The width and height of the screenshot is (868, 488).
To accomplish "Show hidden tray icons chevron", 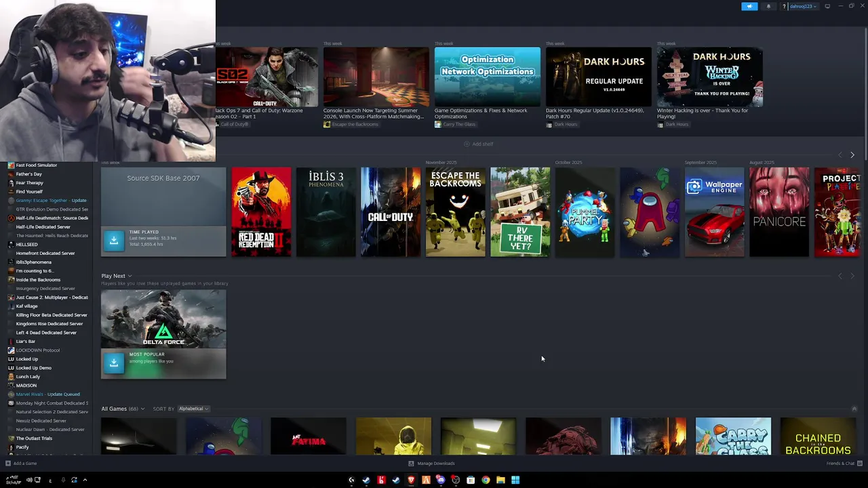I will point(85,480).
